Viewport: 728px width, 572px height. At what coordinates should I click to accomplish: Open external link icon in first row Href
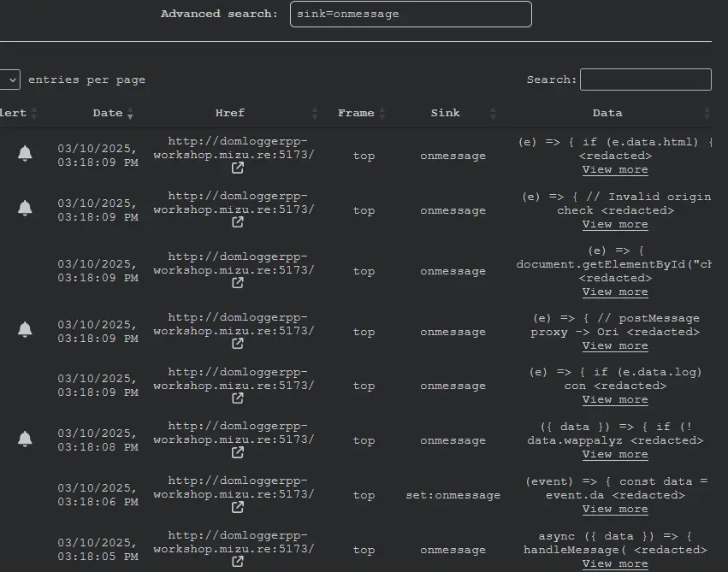[238, 168]
